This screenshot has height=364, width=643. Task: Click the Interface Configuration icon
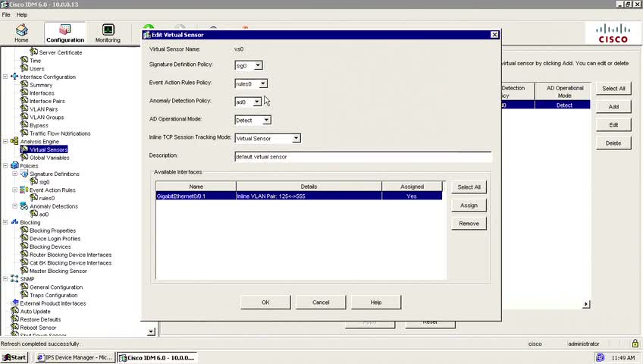14,77
